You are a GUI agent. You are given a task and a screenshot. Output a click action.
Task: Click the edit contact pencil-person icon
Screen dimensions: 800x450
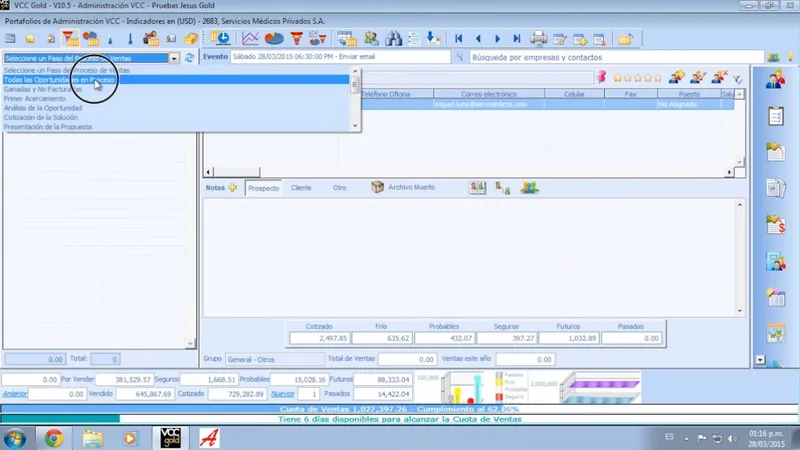click(697, 77)
